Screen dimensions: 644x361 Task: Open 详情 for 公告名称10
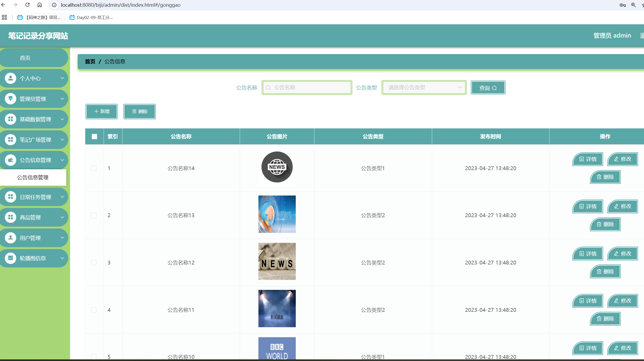[588, 348]
